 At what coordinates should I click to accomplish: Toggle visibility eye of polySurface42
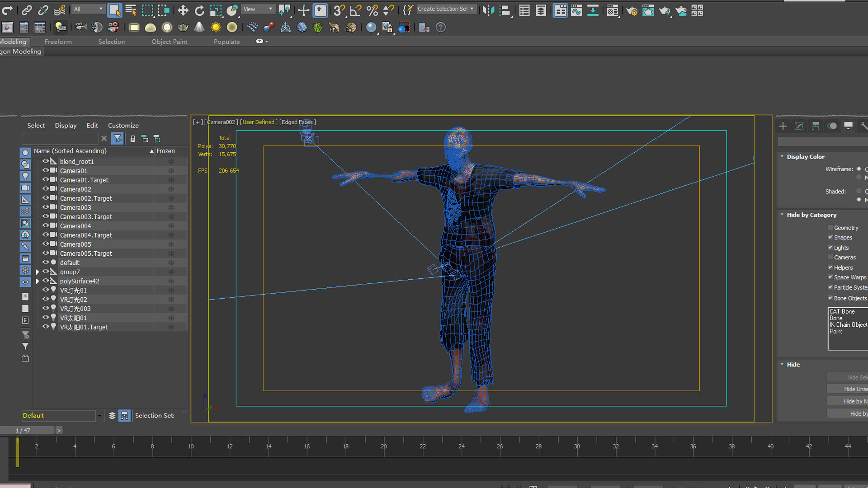45,281
